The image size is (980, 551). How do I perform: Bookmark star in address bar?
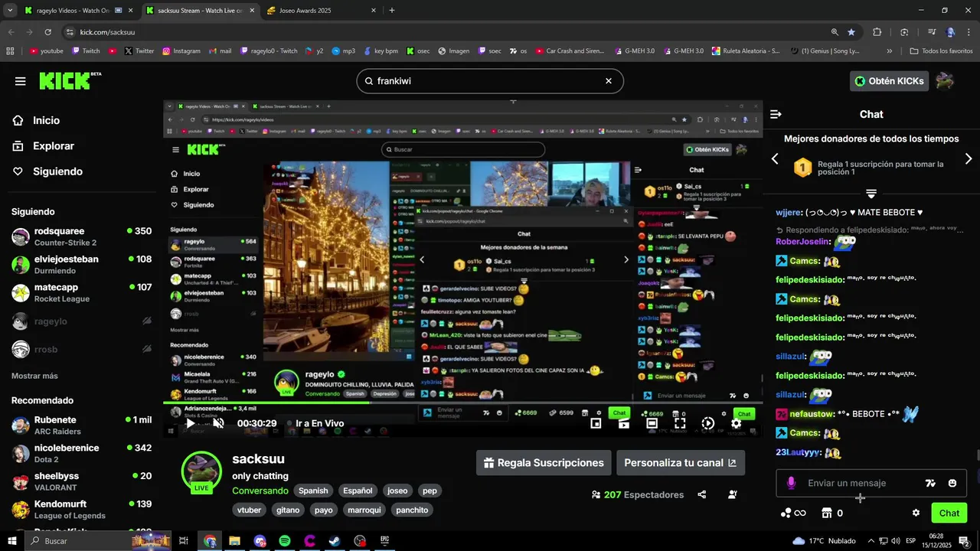pos(851,32)
